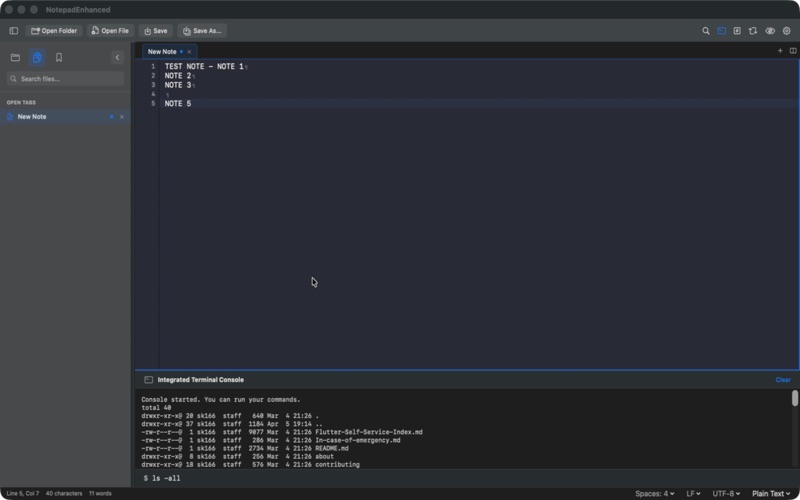Image resolution: width=800 pixels, height=500 pixels.
Task: Click the document icon beside the terminal toggle
Action: (x=737, y=31)
